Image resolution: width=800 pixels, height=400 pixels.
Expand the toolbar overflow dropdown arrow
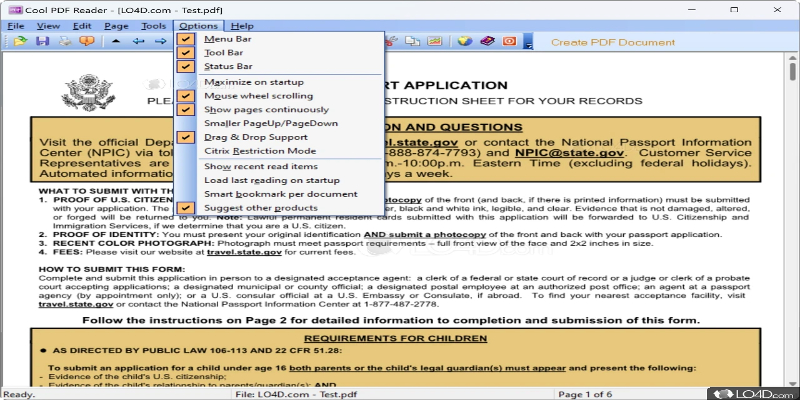point(527,43)
